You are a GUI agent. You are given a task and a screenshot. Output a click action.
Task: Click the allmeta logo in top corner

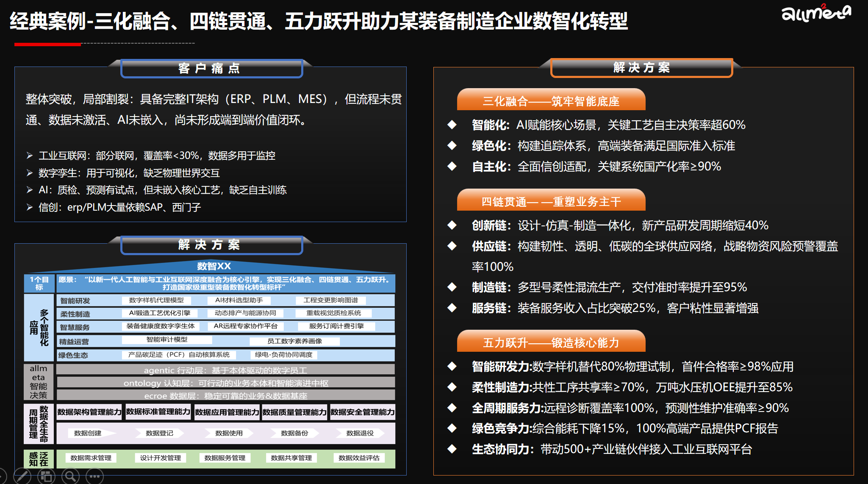click(x=816, y=13)
